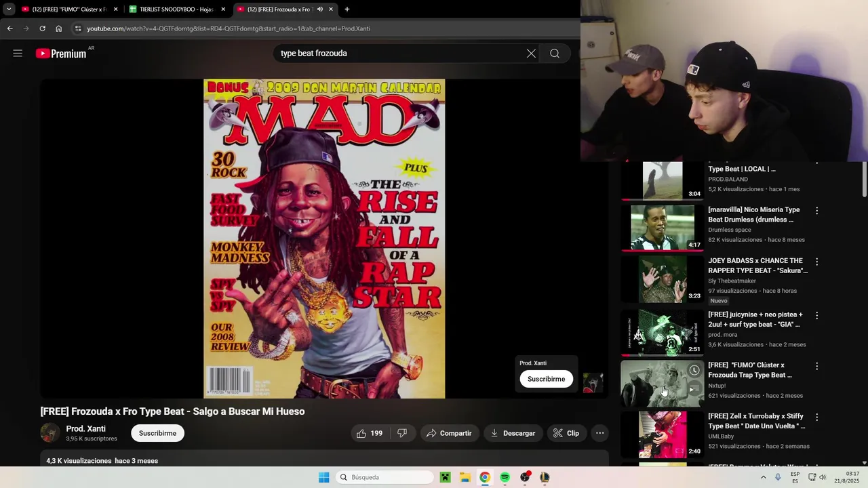Open the Windows Start menu

(324, 477)
